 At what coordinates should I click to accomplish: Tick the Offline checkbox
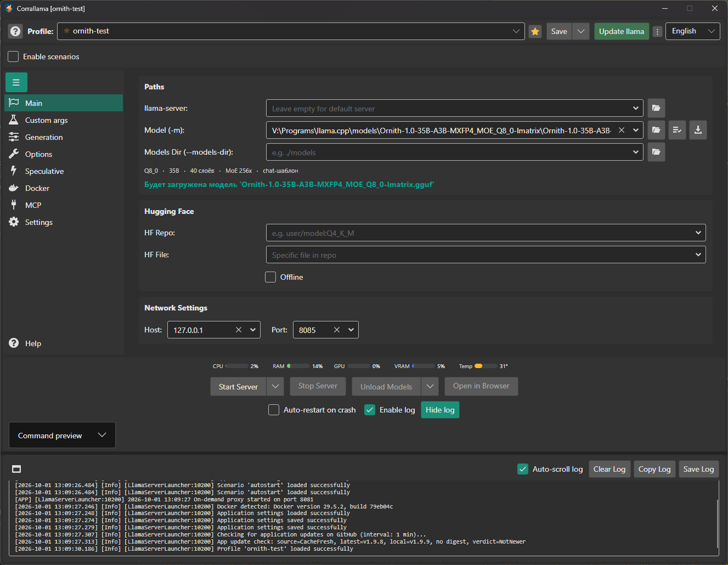pyautogui.click(x=270, y=277)
